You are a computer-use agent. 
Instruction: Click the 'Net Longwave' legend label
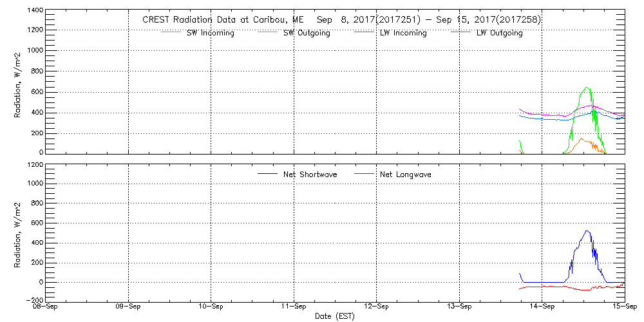click(405, 175)
